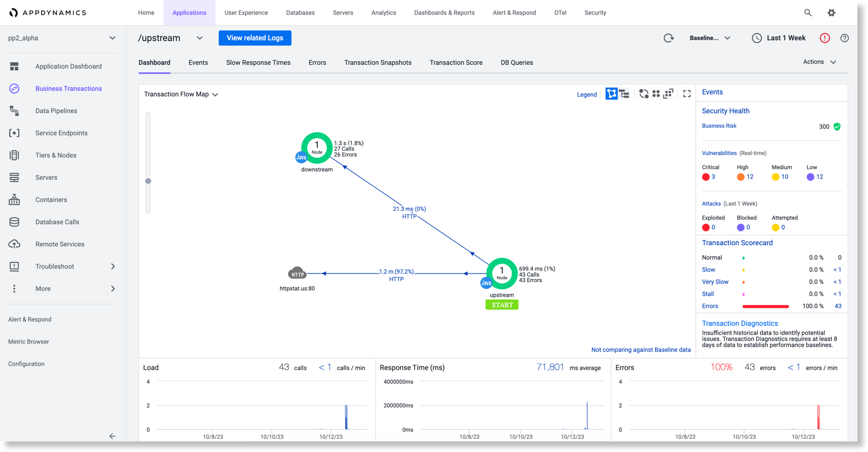Open Configuration in sidebar
This screenshot has width=868, height=452.
click(x=26, y=364)
